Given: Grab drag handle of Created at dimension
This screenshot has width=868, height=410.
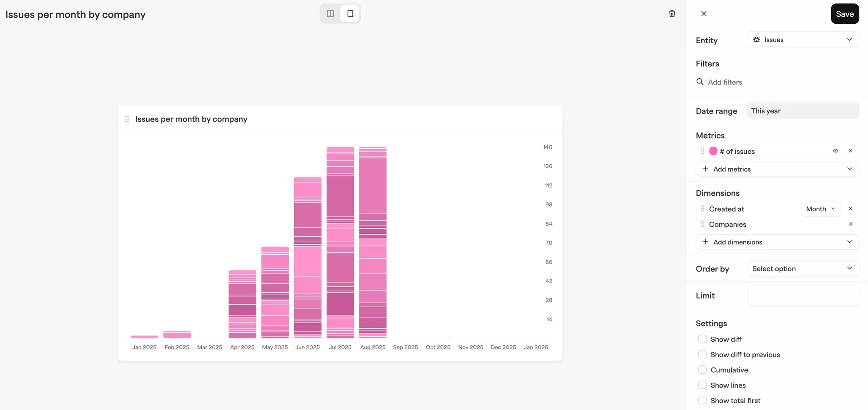Looking at the screenshot, I should 702,209.
